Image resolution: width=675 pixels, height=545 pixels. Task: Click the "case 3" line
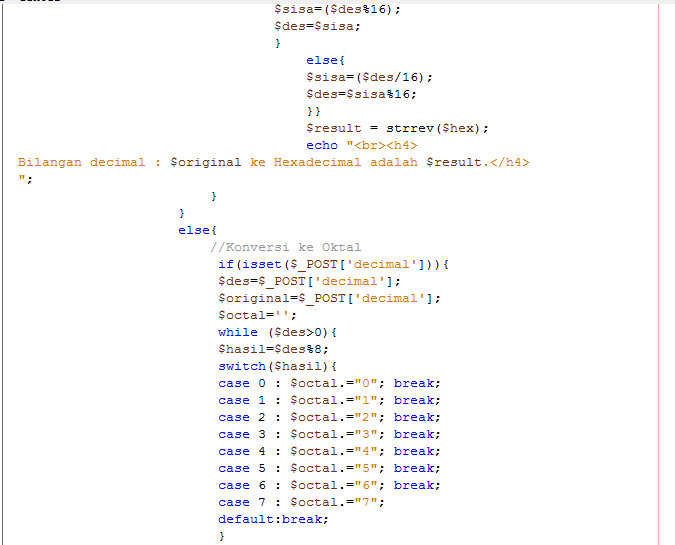tap(329, 434)
